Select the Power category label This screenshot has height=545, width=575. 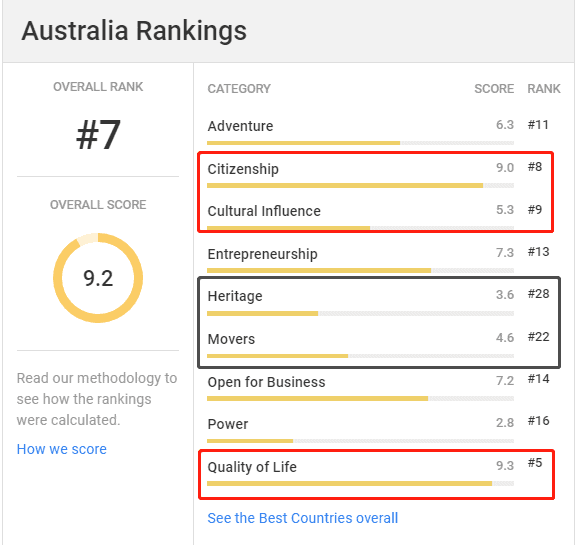tap(228, 424)
